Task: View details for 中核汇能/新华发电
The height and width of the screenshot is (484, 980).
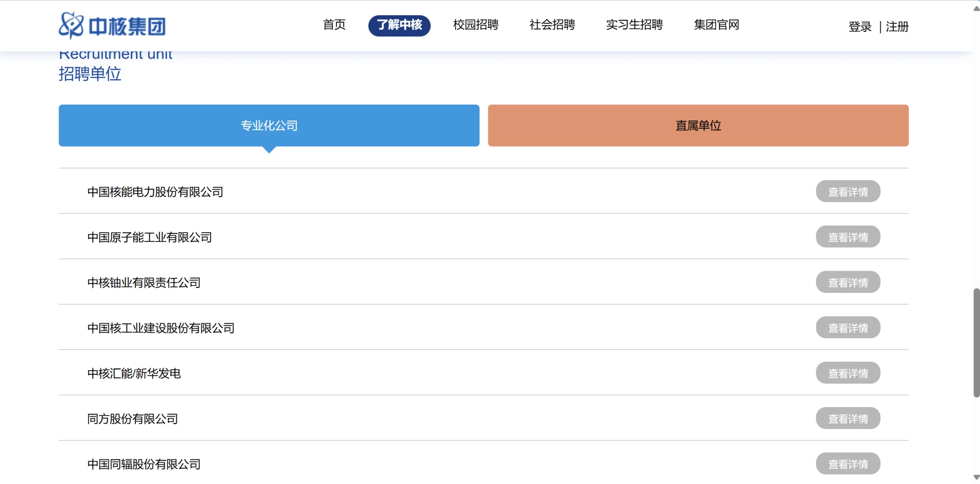Action: coord(847,373)
